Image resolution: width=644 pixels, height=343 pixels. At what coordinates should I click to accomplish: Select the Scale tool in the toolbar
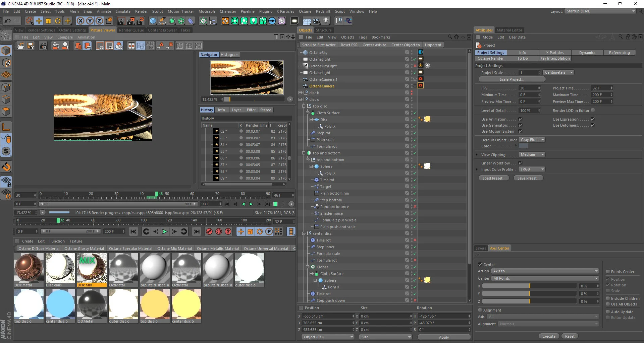48,21
